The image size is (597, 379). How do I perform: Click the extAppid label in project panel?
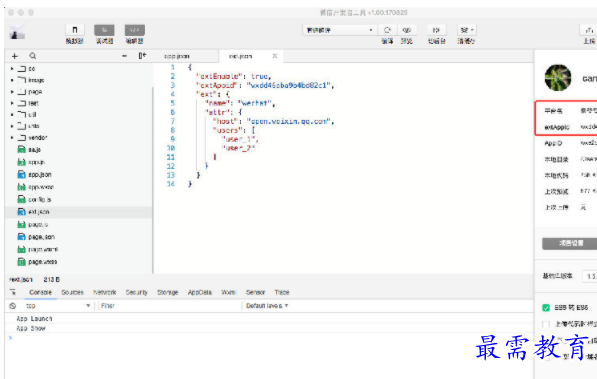557,127
